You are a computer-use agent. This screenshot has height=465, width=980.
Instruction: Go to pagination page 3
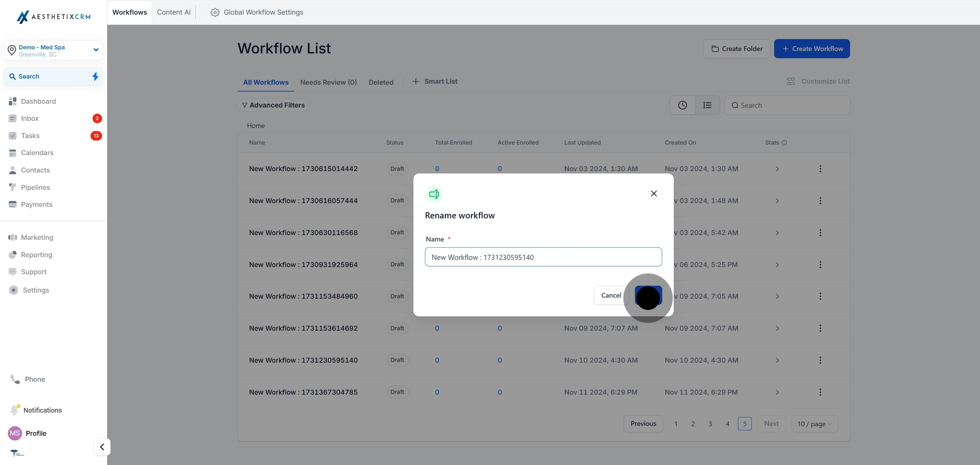point(710,424)
